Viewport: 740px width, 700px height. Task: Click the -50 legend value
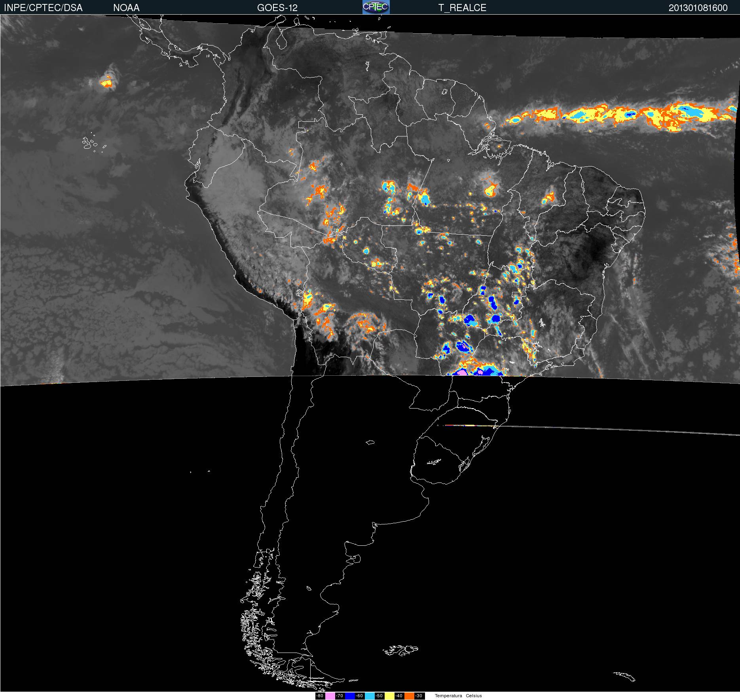point(379,696)
